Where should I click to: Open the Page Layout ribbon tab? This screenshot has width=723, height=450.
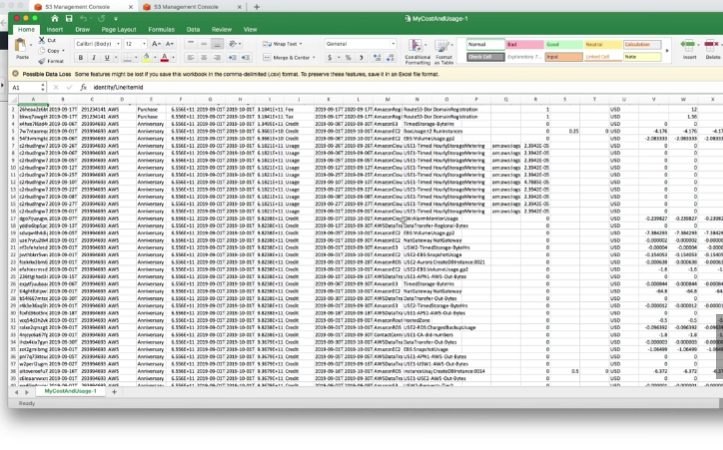coord(119,30)
